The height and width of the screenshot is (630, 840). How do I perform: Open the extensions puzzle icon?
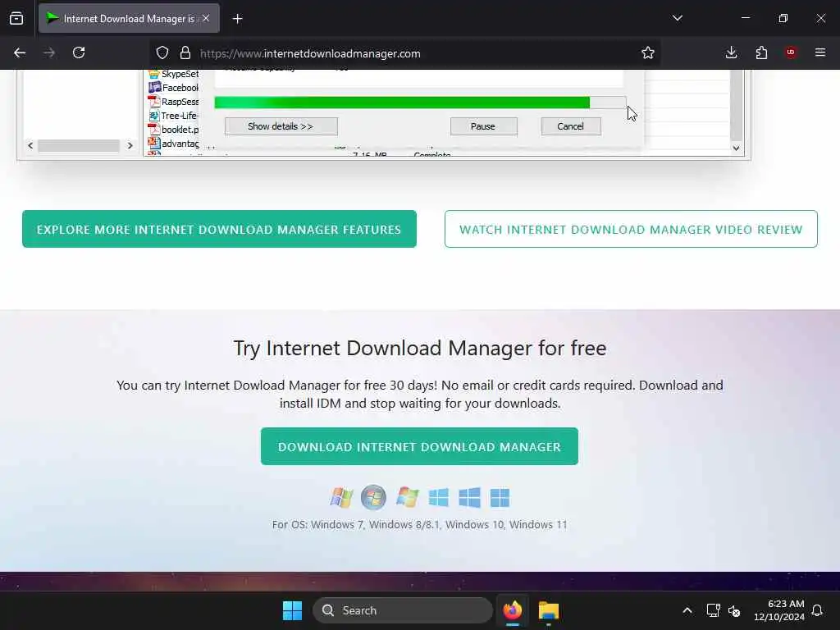tap(761, 52)
